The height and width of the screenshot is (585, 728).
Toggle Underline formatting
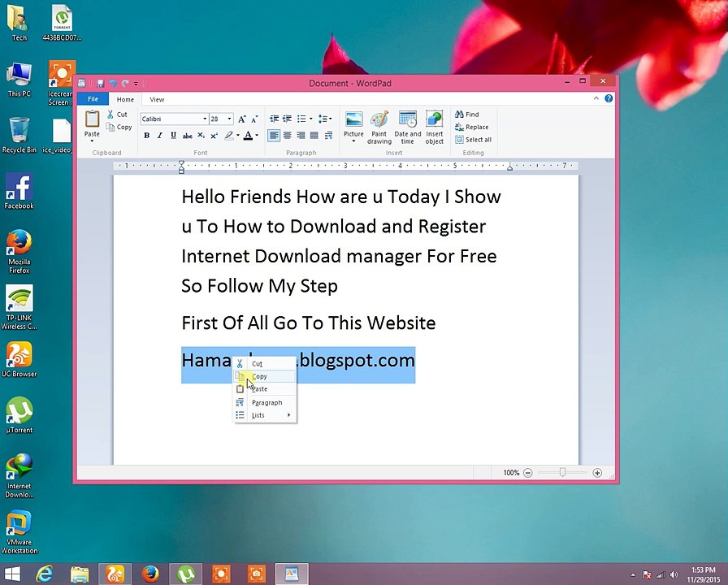tap(173, 136)
